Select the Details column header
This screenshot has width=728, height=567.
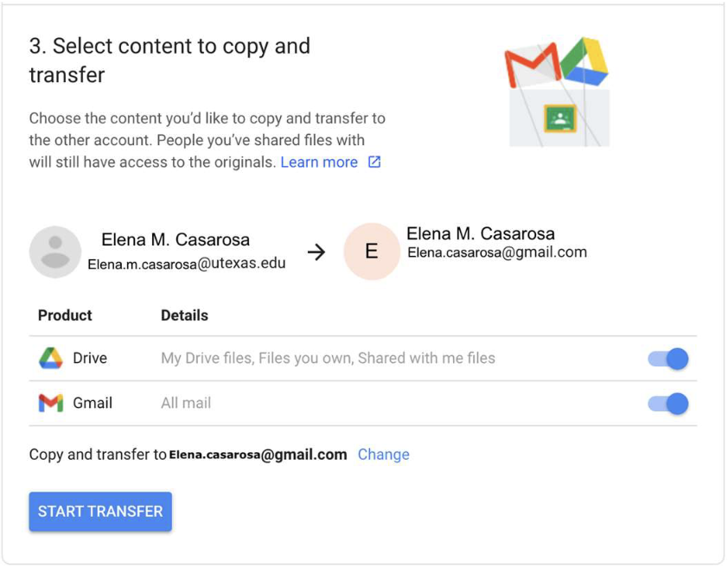click(184, 315)
